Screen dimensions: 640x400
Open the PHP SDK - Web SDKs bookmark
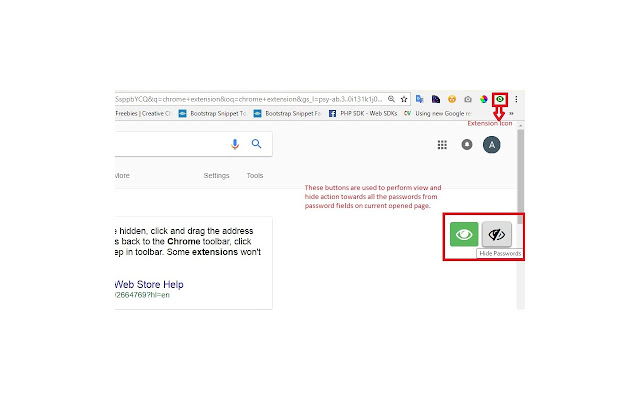pyautogui.click(x=363, y=113)
